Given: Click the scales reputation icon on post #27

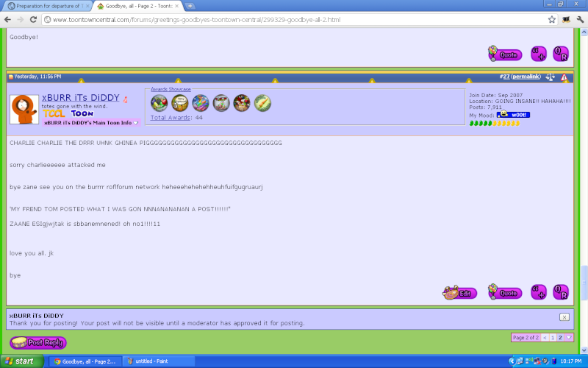Looking at the screenshot, I should pos(550,77).
